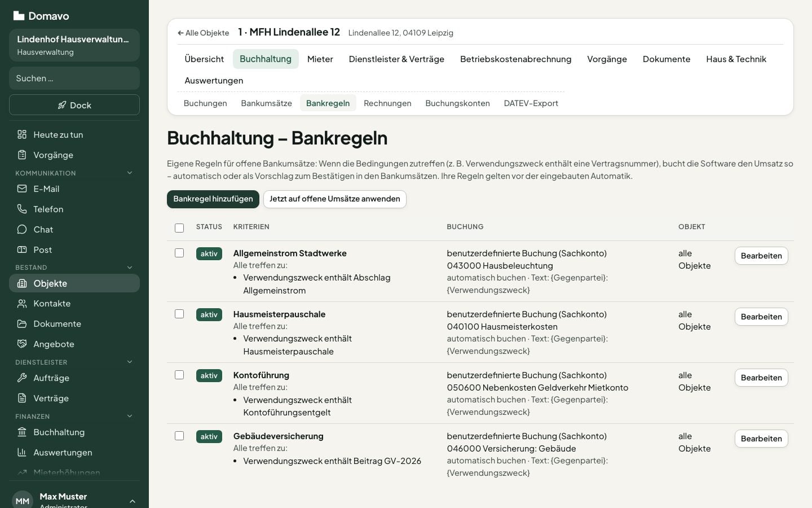This screenshot has width=812, height=508.
Task: Tick the Gebäudeversicherung rule checkbox
Action: 179,436
